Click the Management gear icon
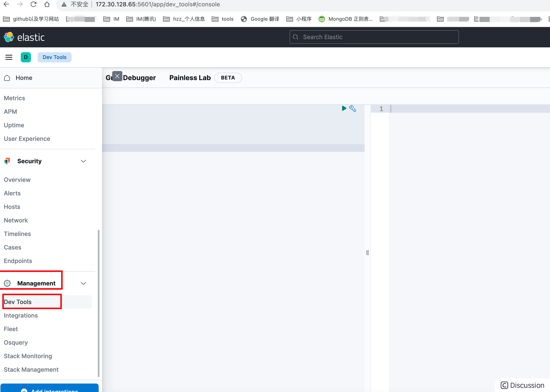Image resolution: width=550 pixels, height=392 pixels. click(x=7, y=283)
